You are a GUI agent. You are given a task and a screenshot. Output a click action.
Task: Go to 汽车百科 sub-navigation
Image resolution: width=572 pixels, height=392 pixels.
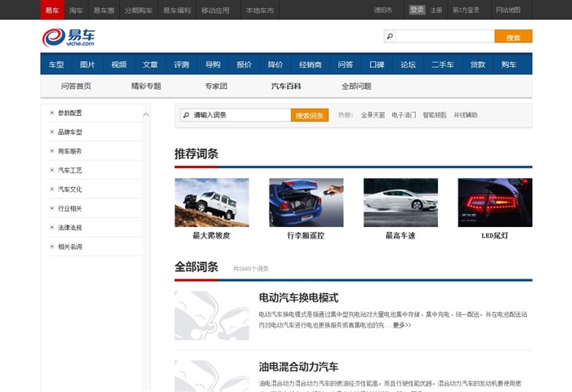pos(286,86)
